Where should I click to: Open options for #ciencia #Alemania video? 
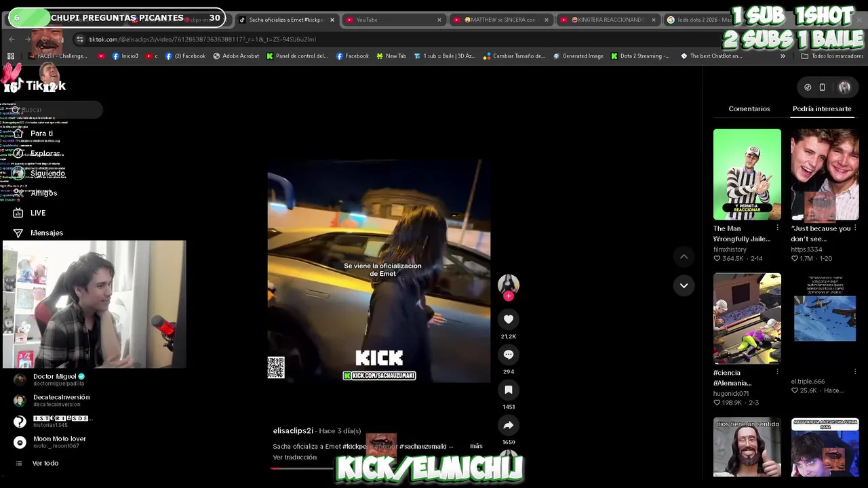tap(777, 372)
